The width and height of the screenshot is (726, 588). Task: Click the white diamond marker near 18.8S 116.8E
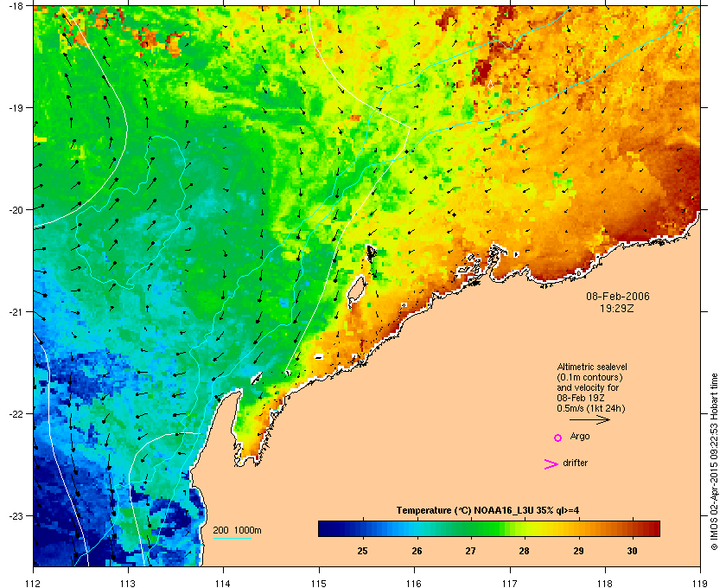click(490, 85)
